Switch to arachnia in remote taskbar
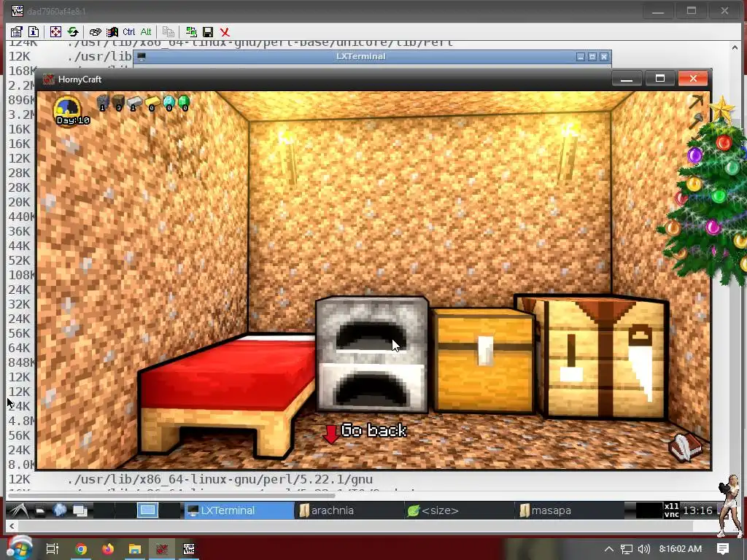 tap(349, 510)
